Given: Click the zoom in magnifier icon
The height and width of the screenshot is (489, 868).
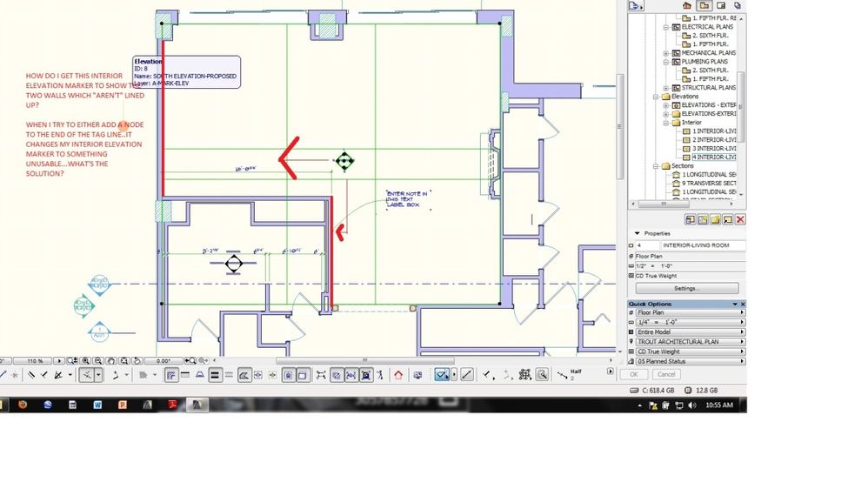Looking at the screenshot, I should tap(85, 360).
